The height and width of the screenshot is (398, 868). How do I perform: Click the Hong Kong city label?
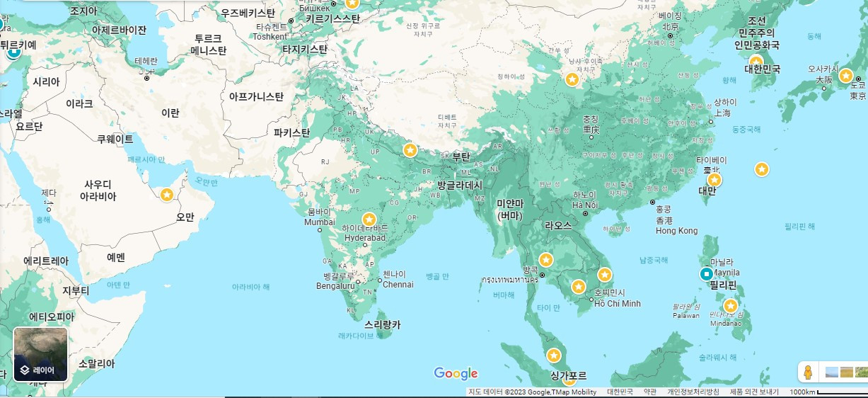click(676, 231)
